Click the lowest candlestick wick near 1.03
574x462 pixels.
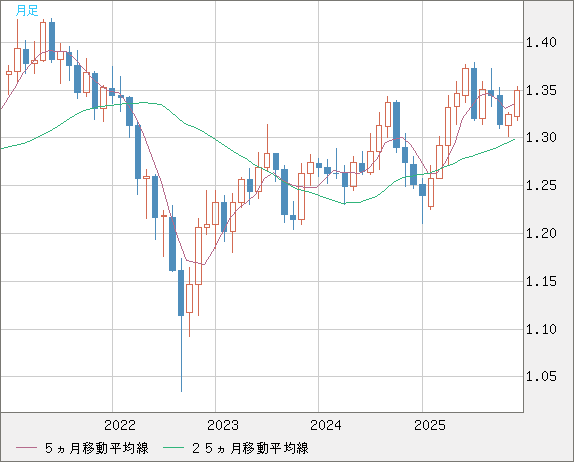[181, 354]
